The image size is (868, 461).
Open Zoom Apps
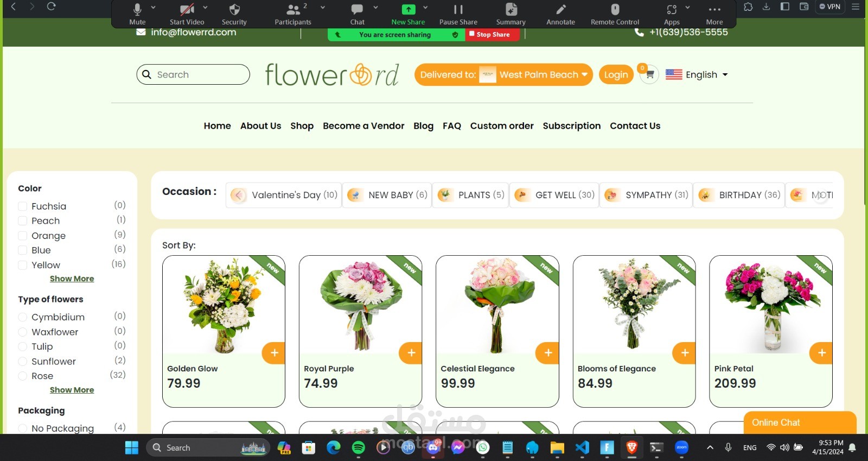click(672, 14)
